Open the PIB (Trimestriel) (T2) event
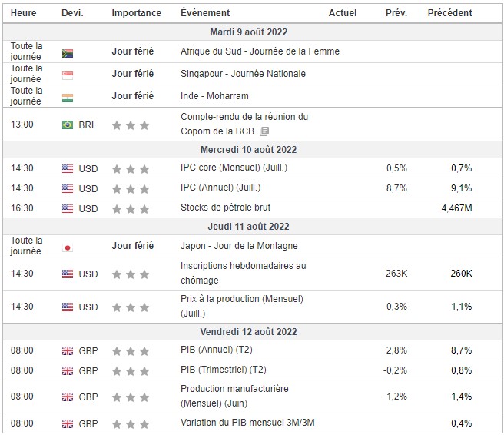The width and height of the screenshot is (504, 435). pos(224,370)
